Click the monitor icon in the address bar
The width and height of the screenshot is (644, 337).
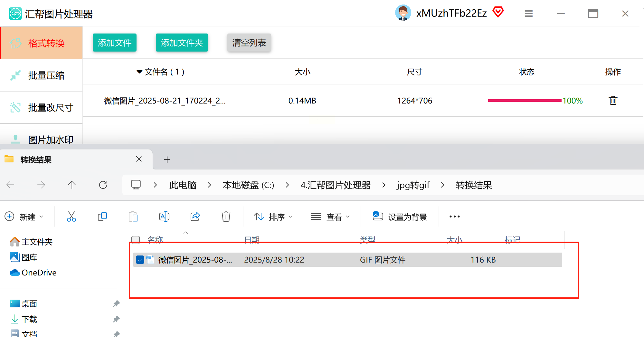coord(136,185)
